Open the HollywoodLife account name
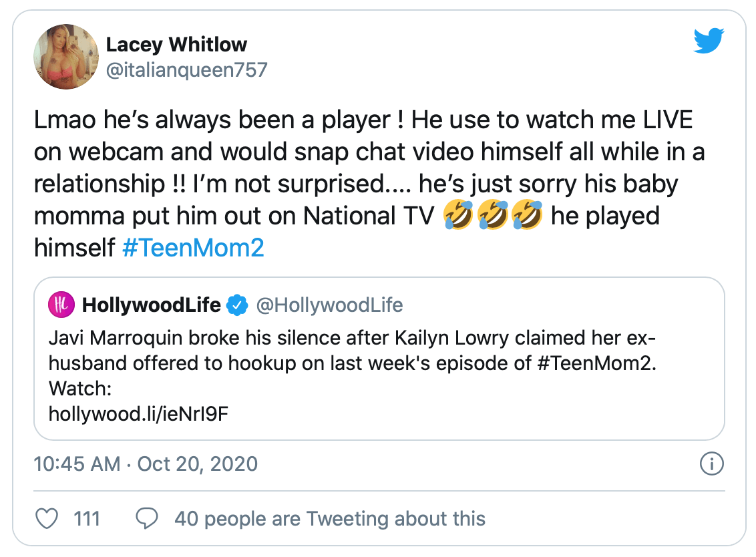This screenshot has width=756, height=557. [x=152, y=305]
